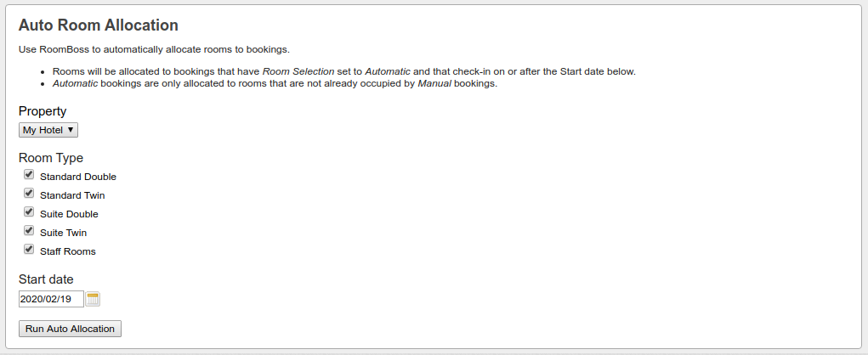Select the Suite Double label text
The image size is (868, 355).
tap(69, 214)
